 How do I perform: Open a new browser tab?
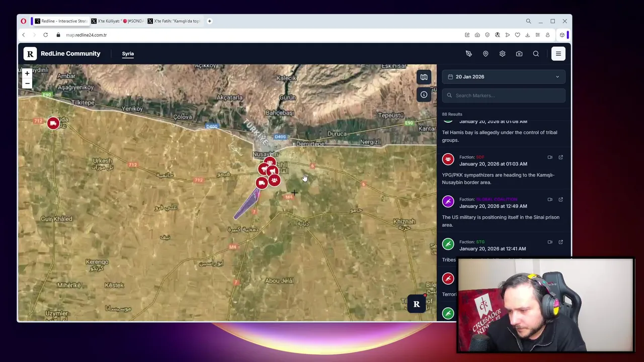pyautogui.click(x=210, y=21)
